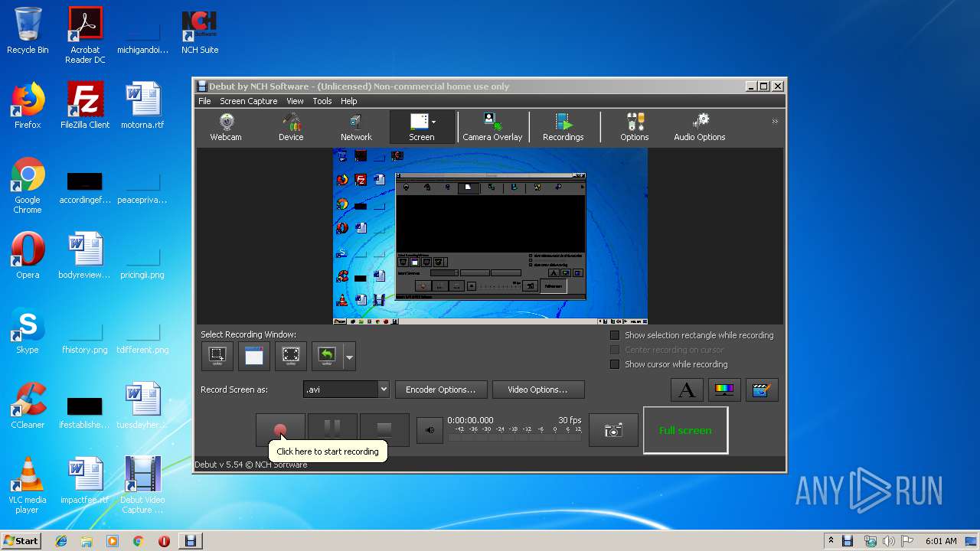Select the Webcam source

(x=226, y=127)
